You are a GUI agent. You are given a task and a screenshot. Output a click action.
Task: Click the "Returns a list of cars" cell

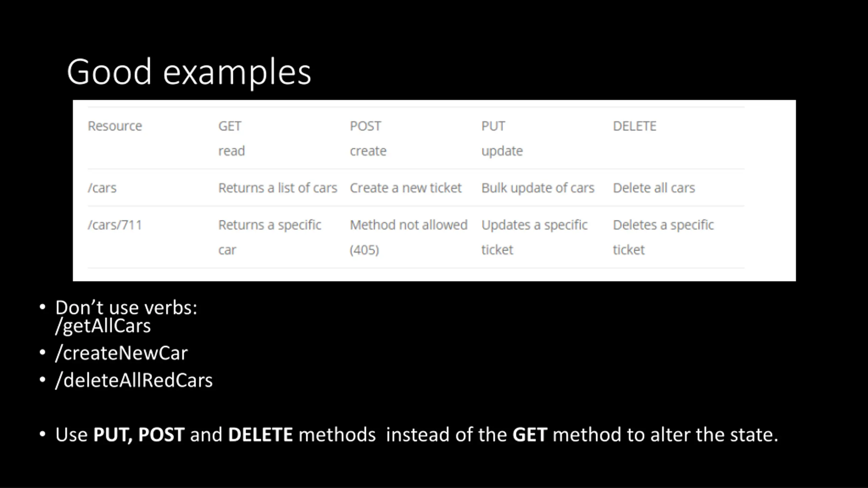[x=278, y=188]
